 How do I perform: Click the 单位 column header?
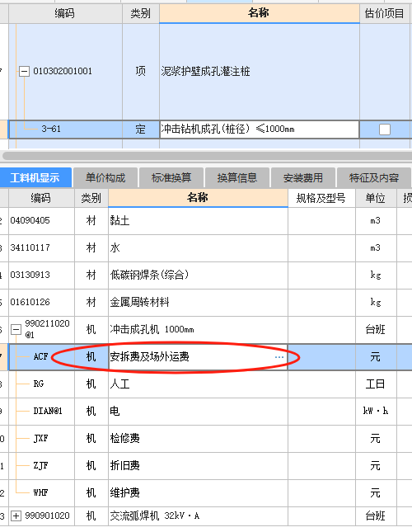pyautogui.click(x=376, y=198)
